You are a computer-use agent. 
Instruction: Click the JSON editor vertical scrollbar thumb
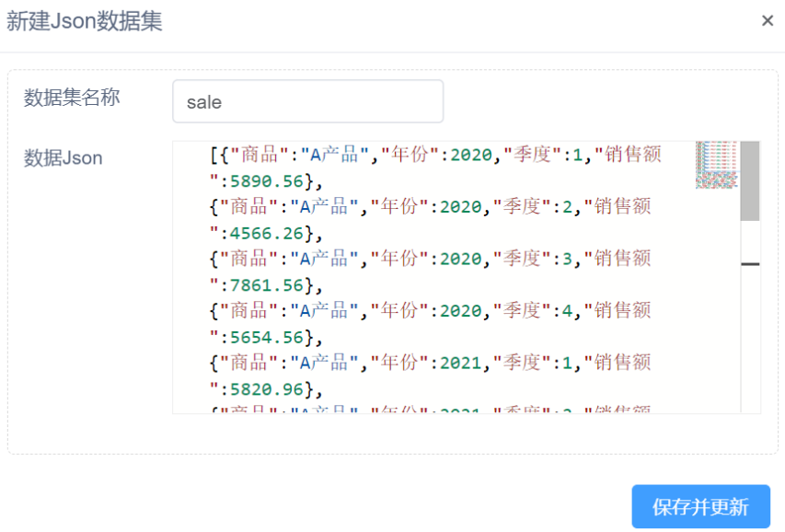tap(750, 180)
